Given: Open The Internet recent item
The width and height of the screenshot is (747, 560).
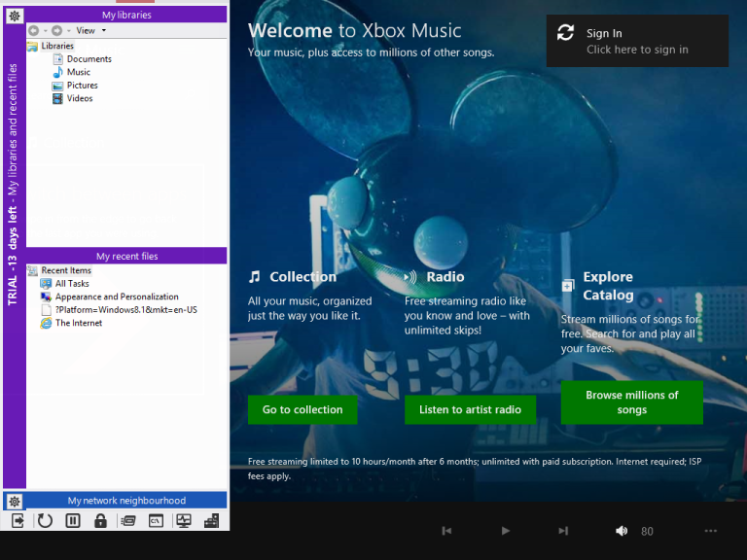Looking at the screenshot, I should [79, 323].
